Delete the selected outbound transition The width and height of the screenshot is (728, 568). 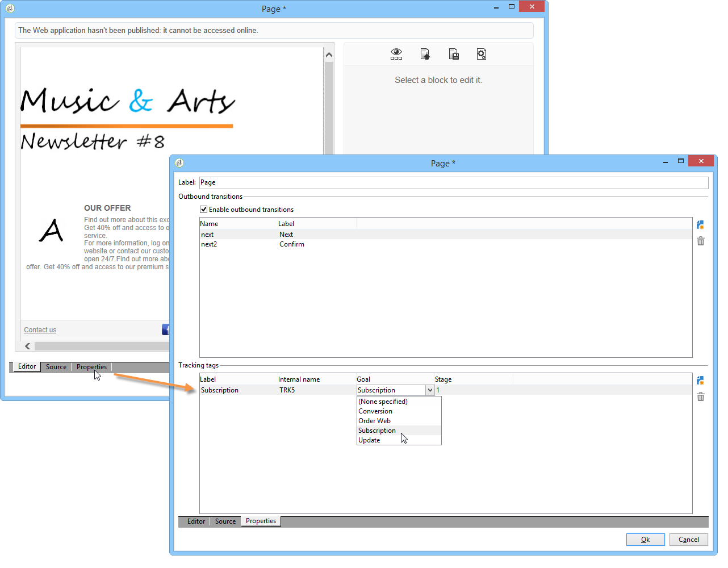(701, 241)
